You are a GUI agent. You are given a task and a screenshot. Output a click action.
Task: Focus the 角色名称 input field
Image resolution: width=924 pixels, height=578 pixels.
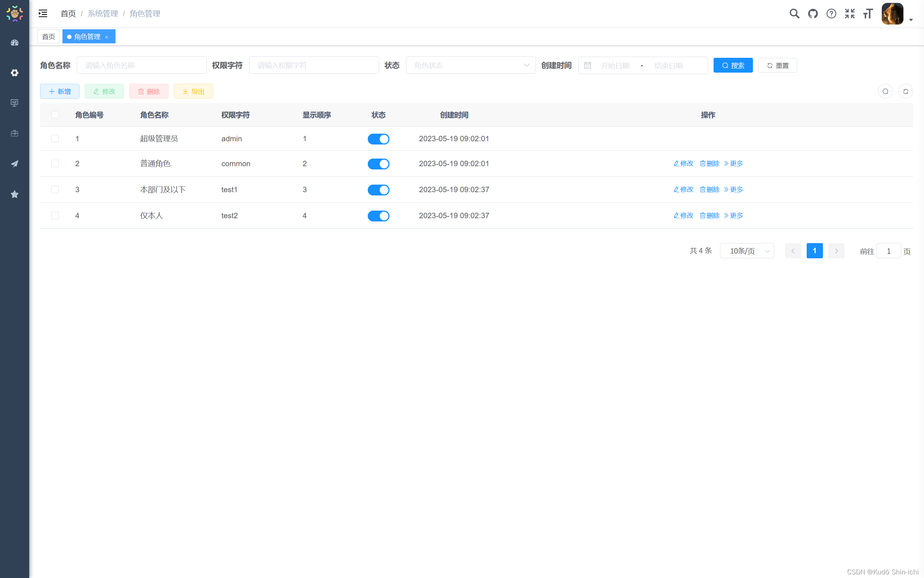[141, 65]
